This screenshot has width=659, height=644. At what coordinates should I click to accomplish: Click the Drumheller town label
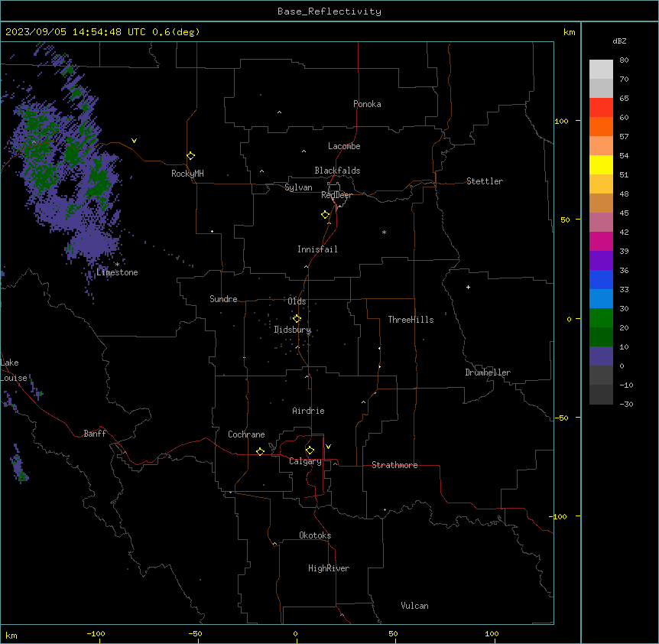click(x=488, y=372)
